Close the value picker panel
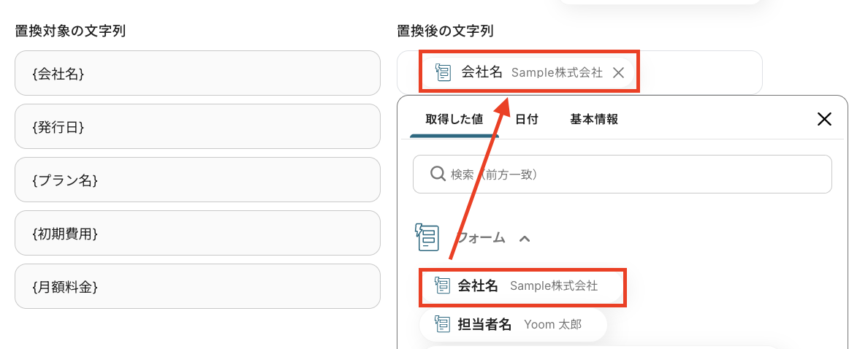868x349 pixels. point(824,119)
